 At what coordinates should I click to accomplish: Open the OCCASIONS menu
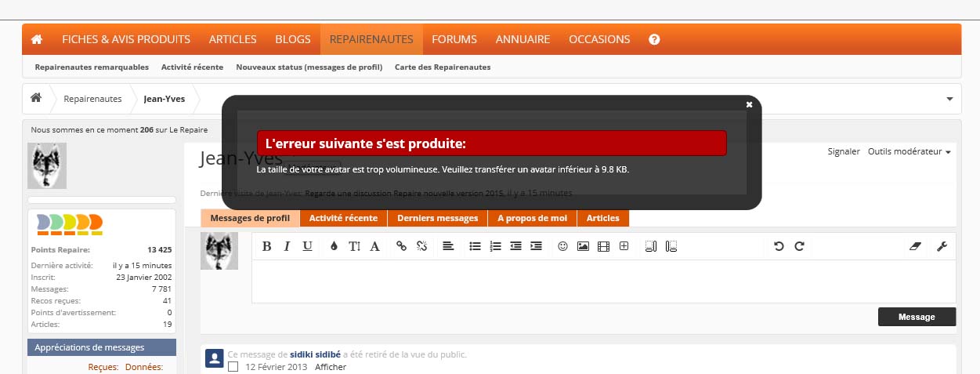coord(599,39)
